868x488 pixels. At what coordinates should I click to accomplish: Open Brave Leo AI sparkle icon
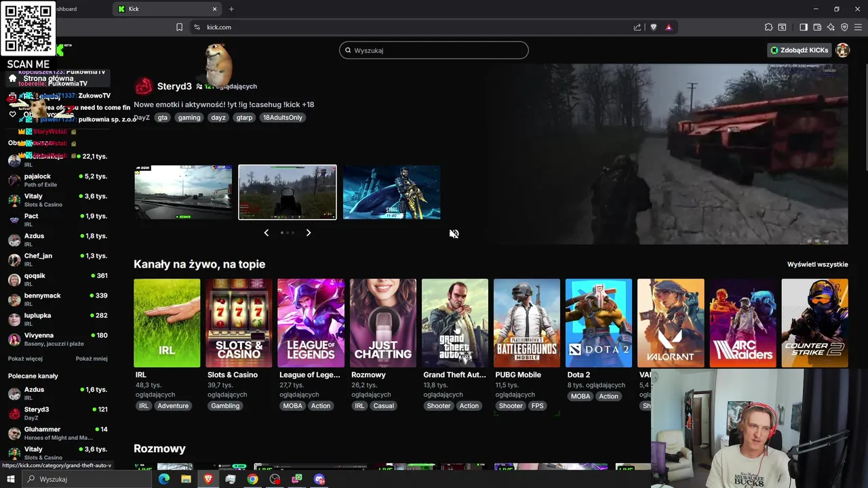point(831,27)
